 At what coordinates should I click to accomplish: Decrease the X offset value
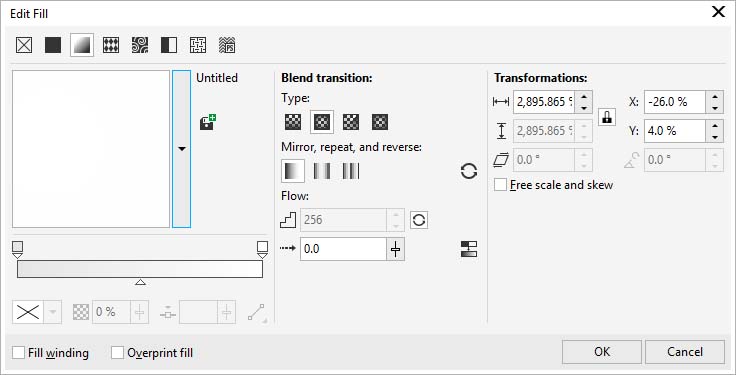pyautogui.click(x=714, y=108)
